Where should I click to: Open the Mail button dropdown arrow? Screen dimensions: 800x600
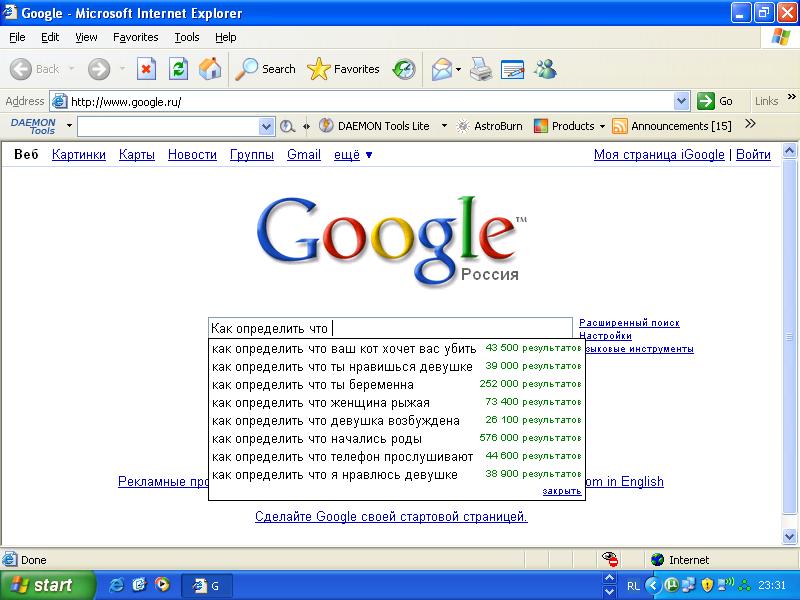tap(458, 69)
